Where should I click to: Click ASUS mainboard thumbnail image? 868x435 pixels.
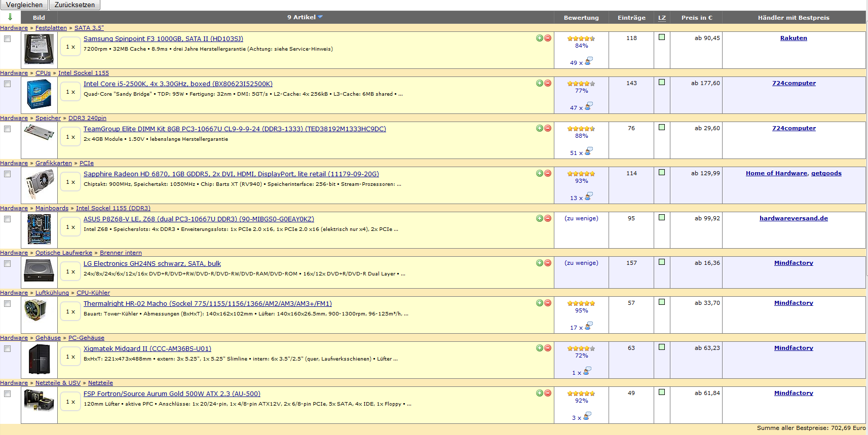point(39,229)
